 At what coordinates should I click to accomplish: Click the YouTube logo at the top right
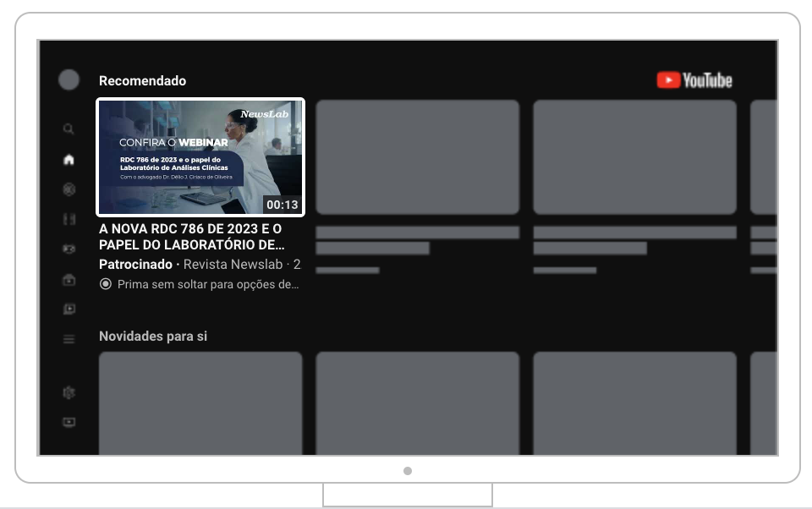point(694,80)
